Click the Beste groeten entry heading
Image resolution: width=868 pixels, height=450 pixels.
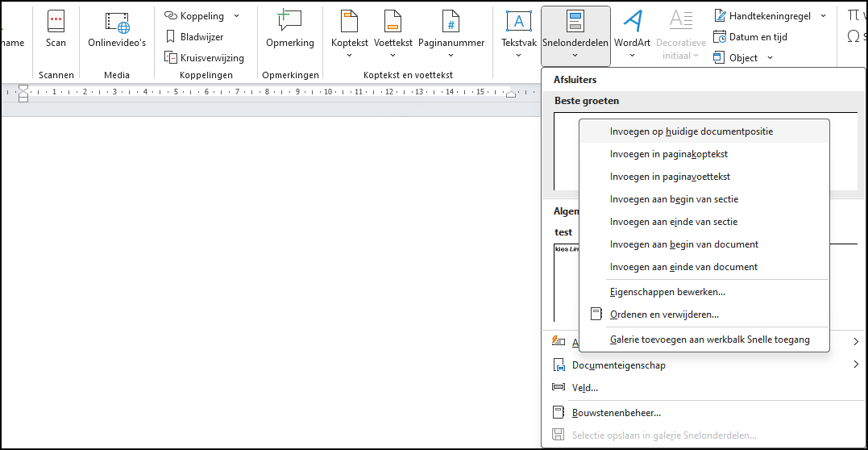pos(587,101)
